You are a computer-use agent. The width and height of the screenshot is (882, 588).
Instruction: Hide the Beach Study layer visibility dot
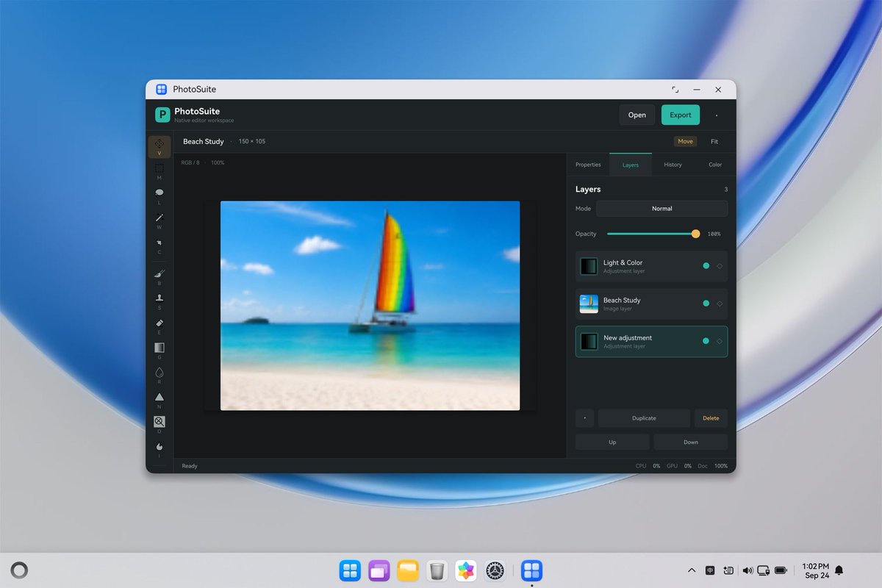(706, 304)
